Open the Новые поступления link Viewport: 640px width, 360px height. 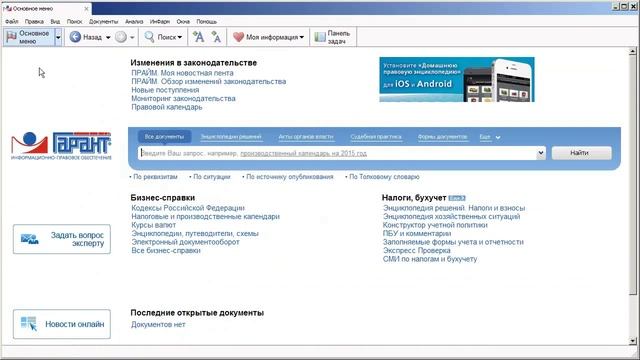click(x=165, y=90)
